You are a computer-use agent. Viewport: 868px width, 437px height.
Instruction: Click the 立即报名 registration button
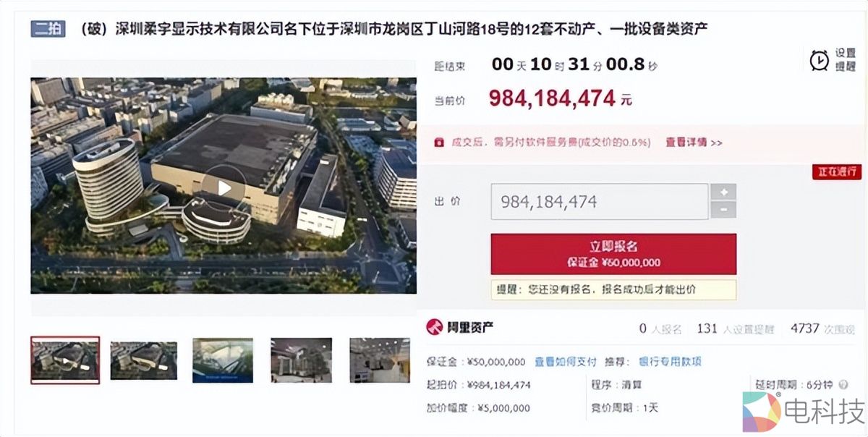click(x=613, y=253)
